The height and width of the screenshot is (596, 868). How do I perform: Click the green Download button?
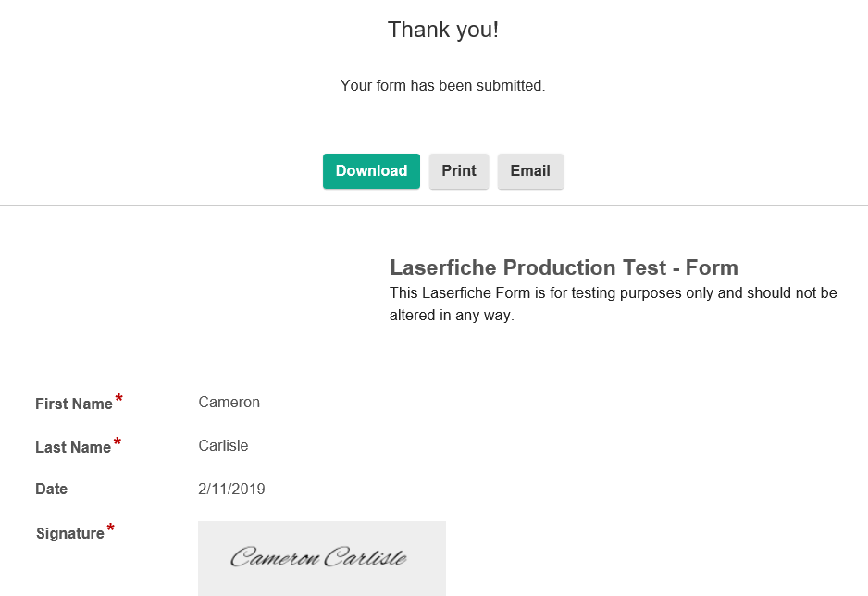click(x=371, y=171)
